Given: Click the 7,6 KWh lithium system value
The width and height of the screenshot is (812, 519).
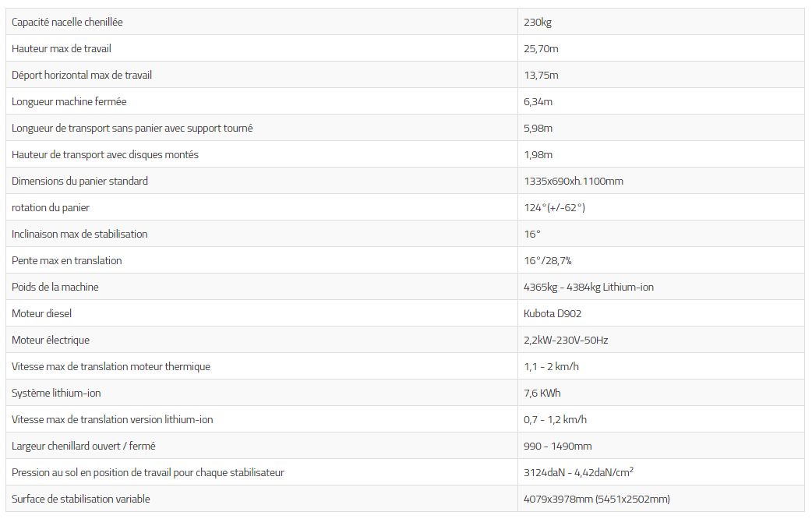Looking at the screenshot, I should 542,393.
